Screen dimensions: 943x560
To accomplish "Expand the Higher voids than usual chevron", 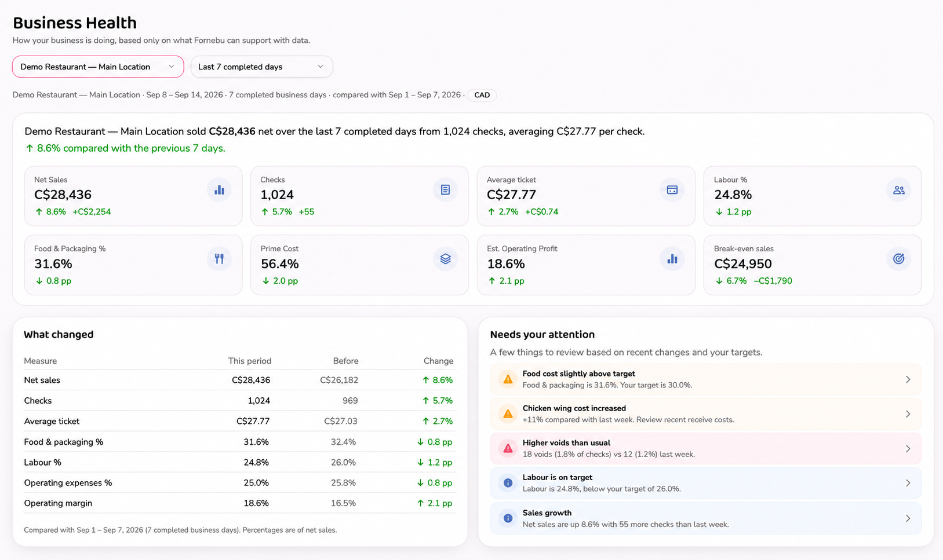I will [x=908, y=449].
